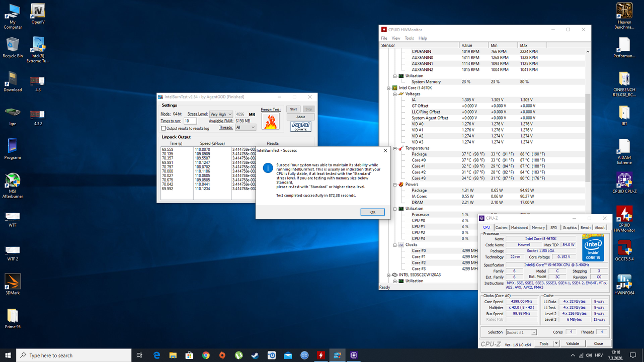Open the Windows Start menu

click(x=8, y=355)
